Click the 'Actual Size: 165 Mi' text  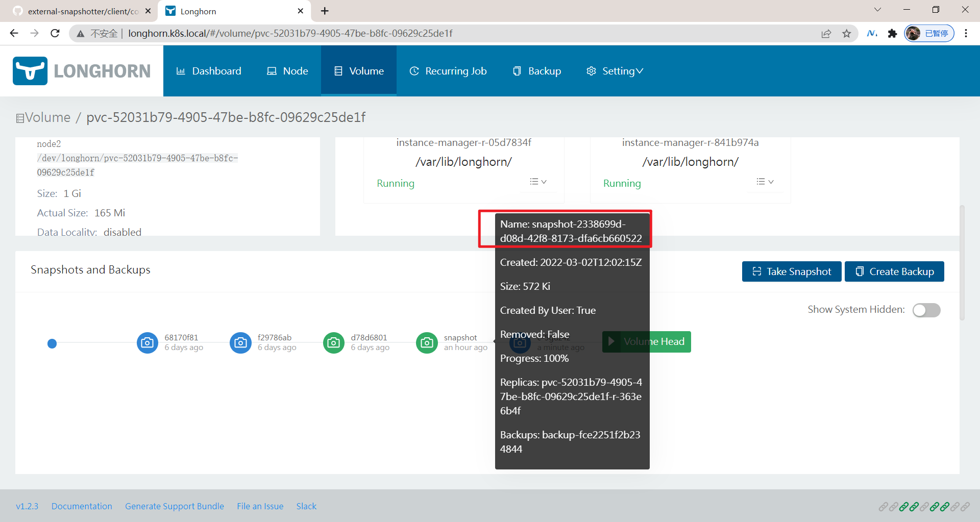(x=81, y=213)
